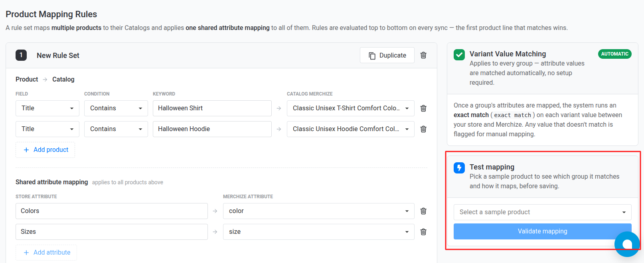Click the rule set number 1 badge
644x263 pixels.
[x=21, y=55]
